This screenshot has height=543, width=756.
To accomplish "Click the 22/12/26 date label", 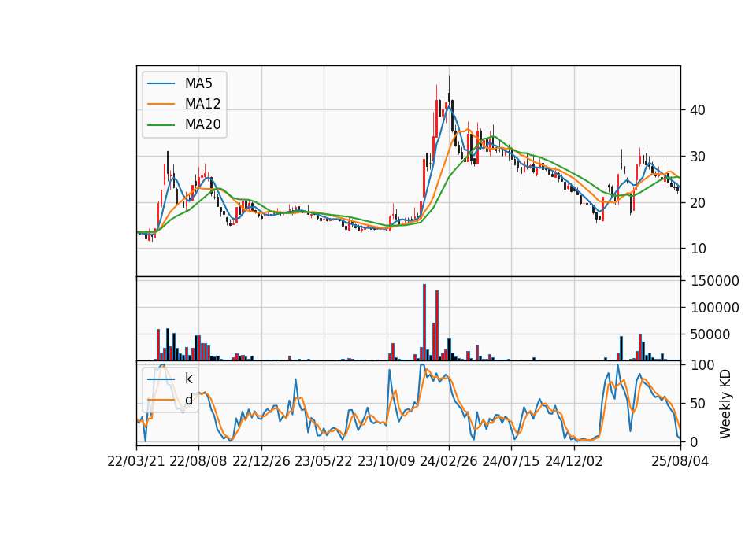I will click(x=261, y=461).
